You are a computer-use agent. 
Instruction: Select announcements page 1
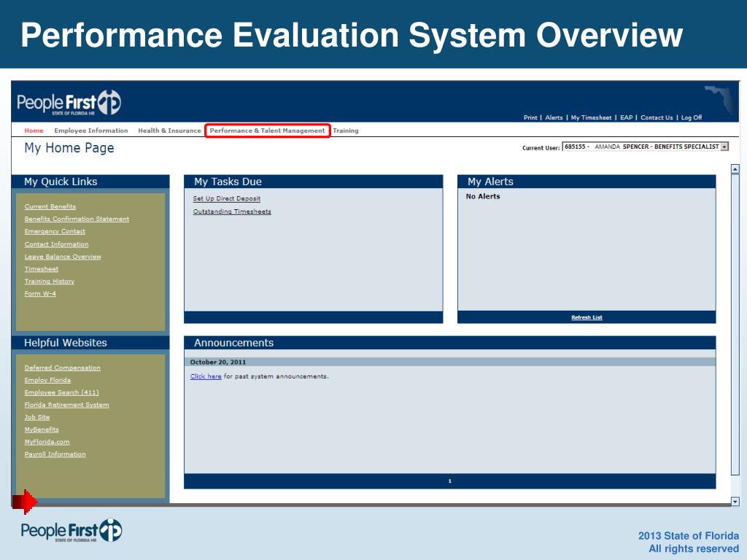pos(449,481)
